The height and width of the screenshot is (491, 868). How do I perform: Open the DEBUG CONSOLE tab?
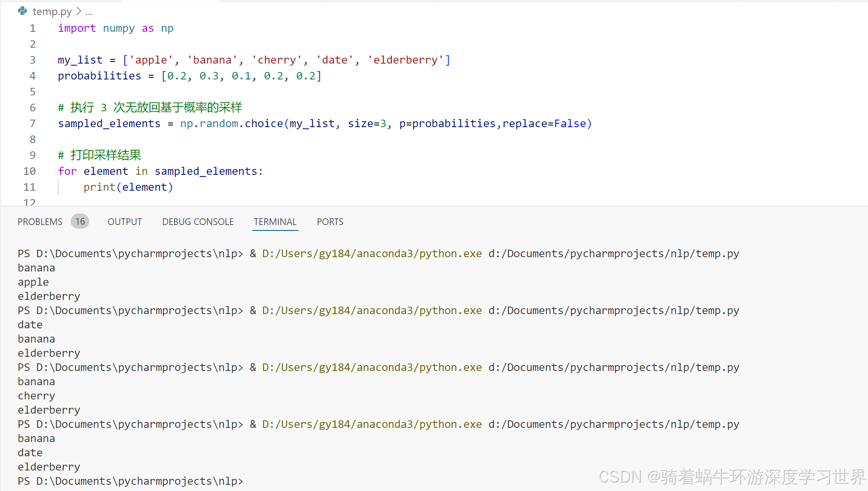198,222
